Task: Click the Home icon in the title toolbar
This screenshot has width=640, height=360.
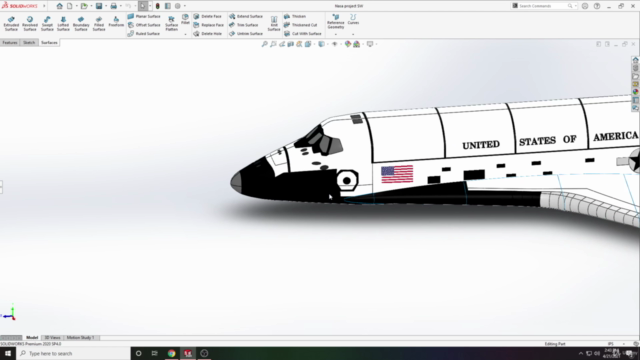Action: pyautogui.click(x=60, y=6)
